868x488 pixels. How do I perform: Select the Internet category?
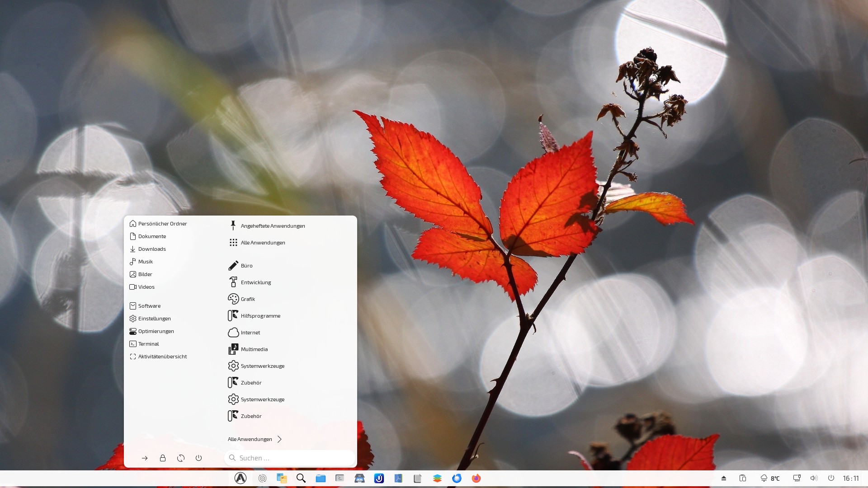[250, 333]
